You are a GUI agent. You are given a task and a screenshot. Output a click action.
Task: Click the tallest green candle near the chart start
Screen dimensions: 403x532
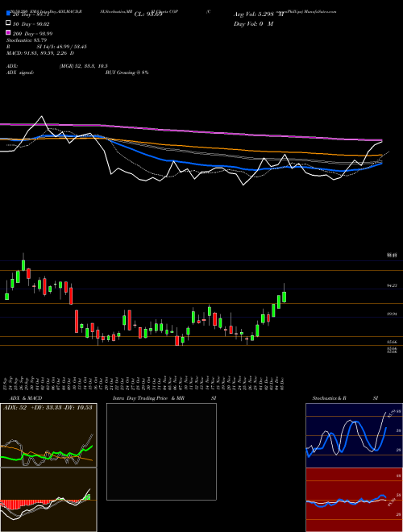[x=23, y=264]
